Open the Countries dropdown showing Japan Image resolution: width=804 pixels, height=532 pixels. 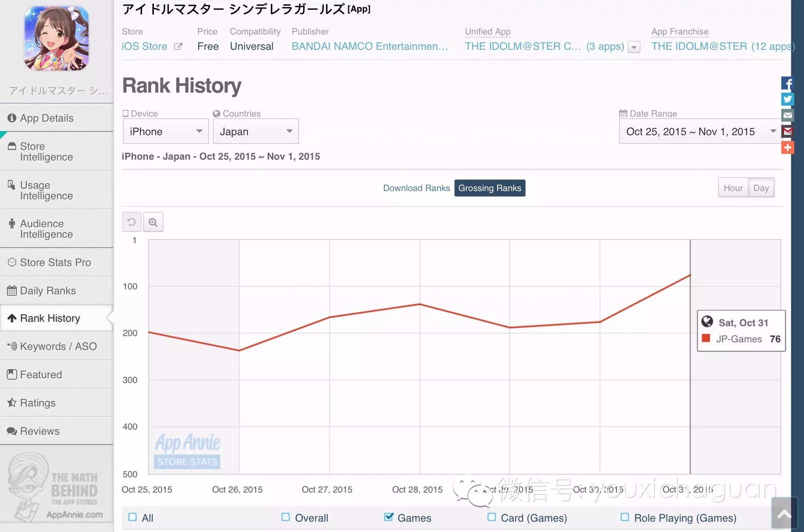pos(255,131)
